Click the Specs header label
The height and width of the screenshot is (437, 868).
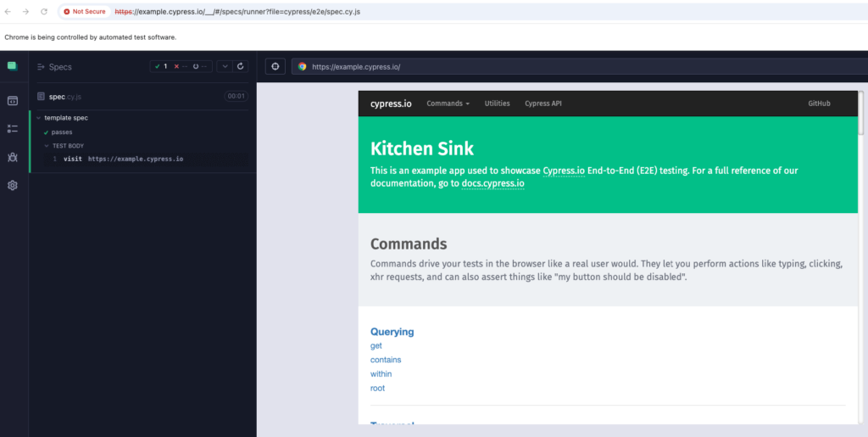point(60,67)
